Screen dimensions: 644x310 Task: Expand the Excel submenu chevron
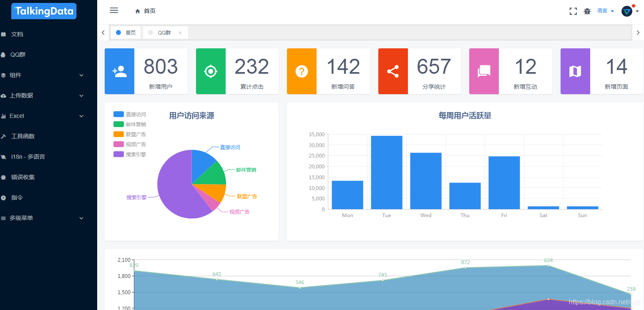(x=81, y=116)
